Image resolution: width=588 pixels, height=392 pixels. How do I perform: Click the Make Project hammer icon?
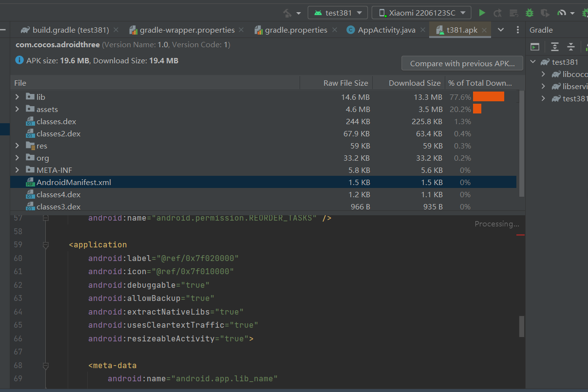click(287, 13)
